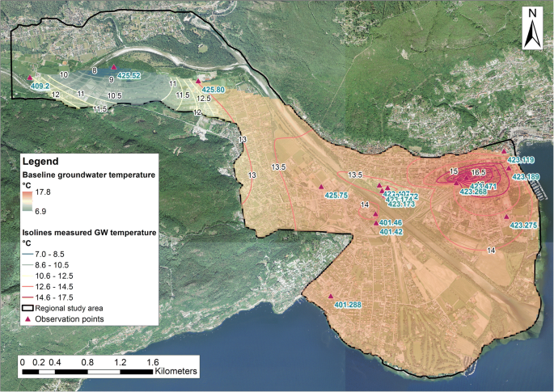Click the 409.2 point label
Viewport: 554px width, 392px height.
pos(40,86)
